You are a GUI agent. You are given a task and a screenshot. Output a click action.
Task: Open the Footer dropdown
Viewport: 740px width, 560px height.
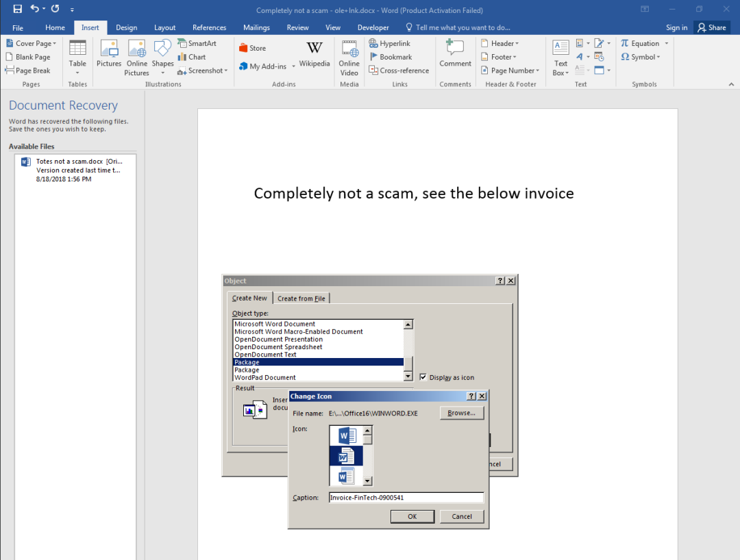[x=499, y=57]
